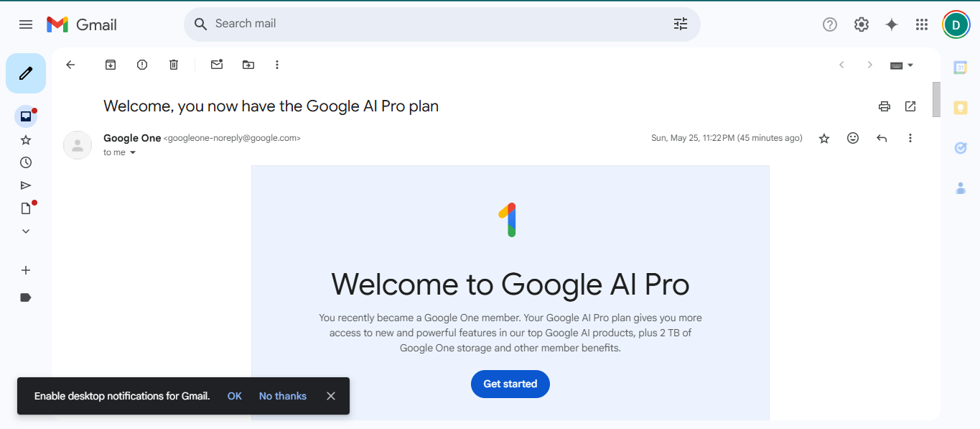Screen dimensions: 980x429
Task: Mark the email as unread
Action: (x=217, y=65)
